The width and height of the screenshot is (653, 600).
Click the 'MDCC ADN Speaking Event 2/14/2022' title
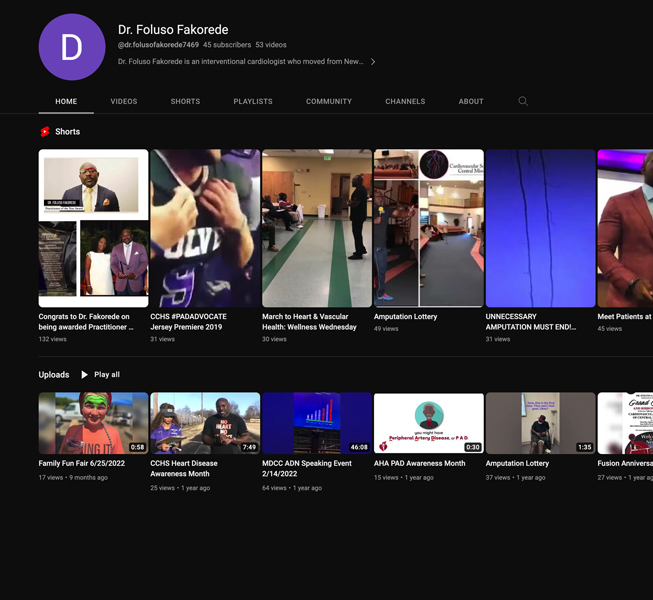[307, 468]
